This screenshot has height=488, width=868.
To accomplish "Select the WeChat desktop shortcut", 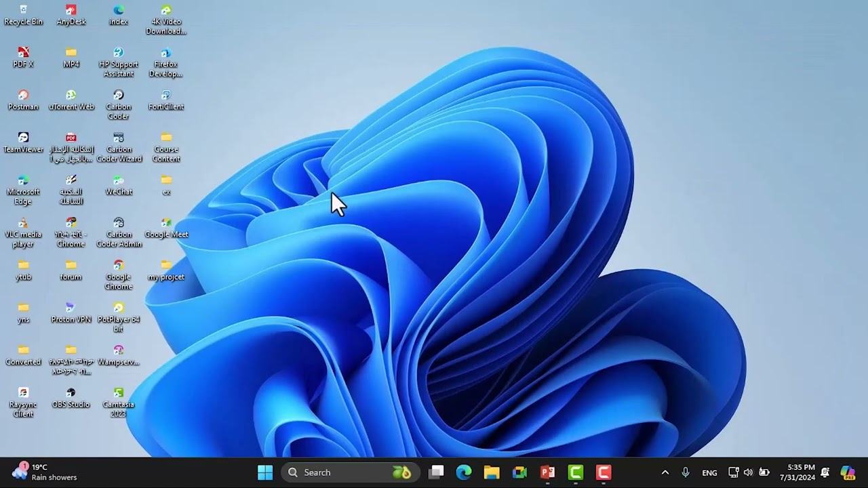I will click(119, 186).
